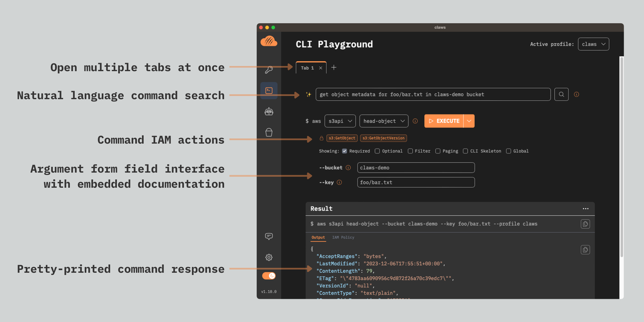Click the s3:GetObjectVersion action tag
Screen dimensions: 644x322
(383, 138)
